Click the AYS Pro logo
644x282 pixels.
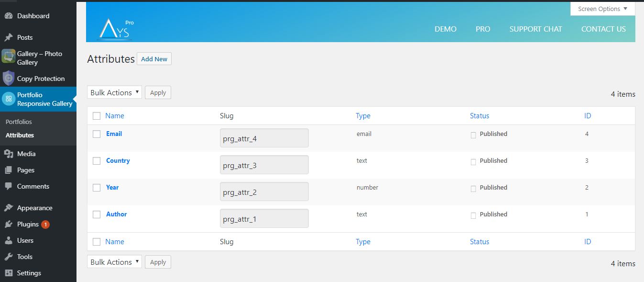coord(116,29)
